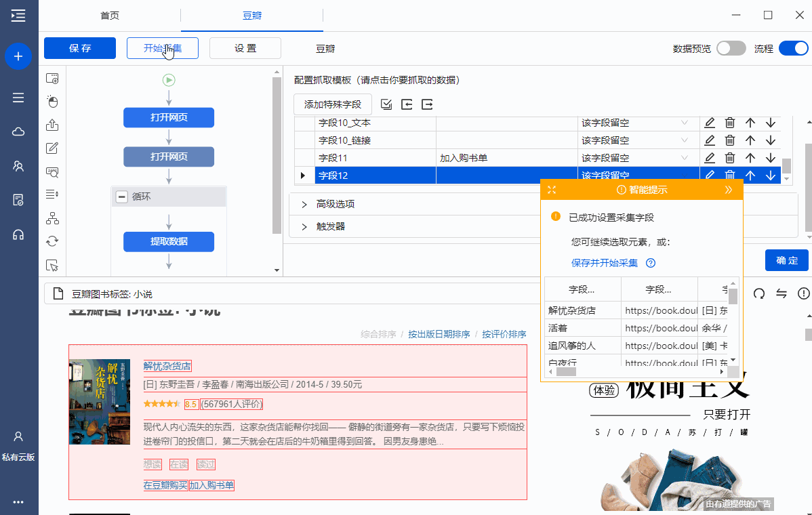Image resolution: width=812 pixels, height=515 pixels.
Task: Click the swap arrows icon near browser bar
Action: 781,294
